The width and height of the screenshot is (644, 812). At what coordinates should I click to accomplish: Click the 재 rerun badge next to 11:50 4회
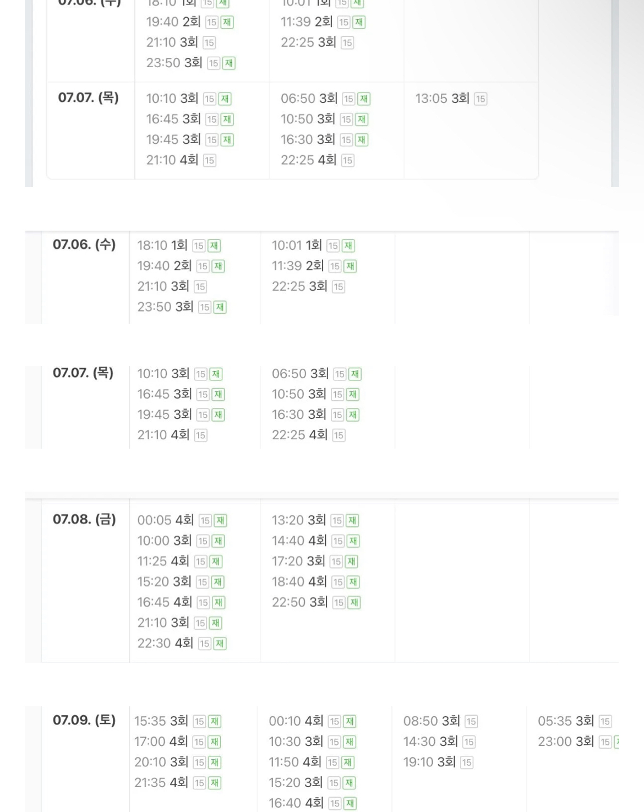pos(348,762)
